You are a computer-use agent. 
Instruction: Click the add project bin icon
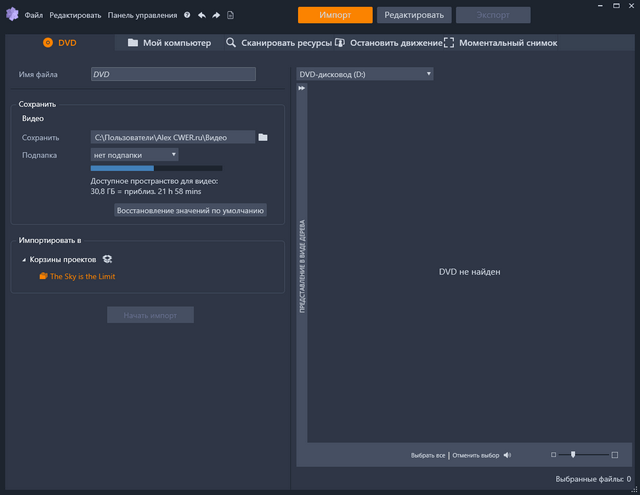107,259
